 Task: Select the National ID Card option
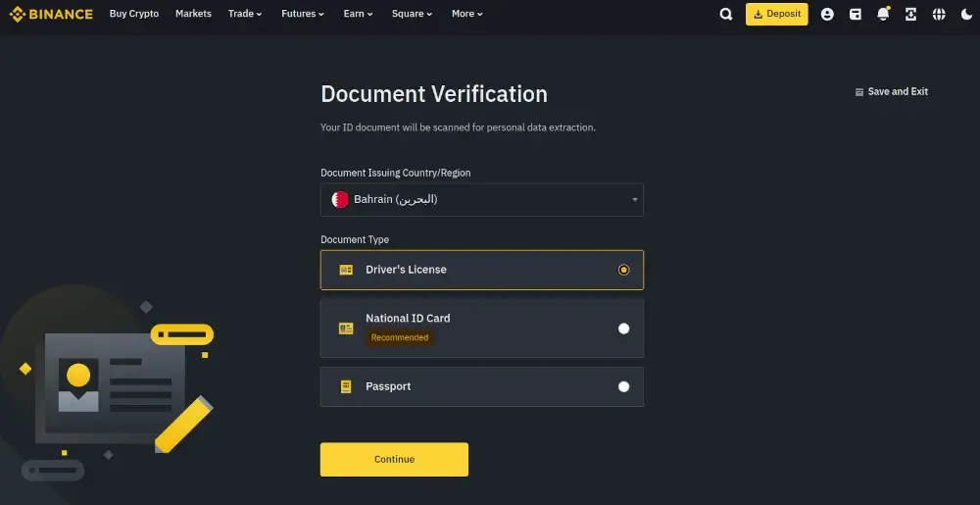pyautogui.click(x=623, y=328)
